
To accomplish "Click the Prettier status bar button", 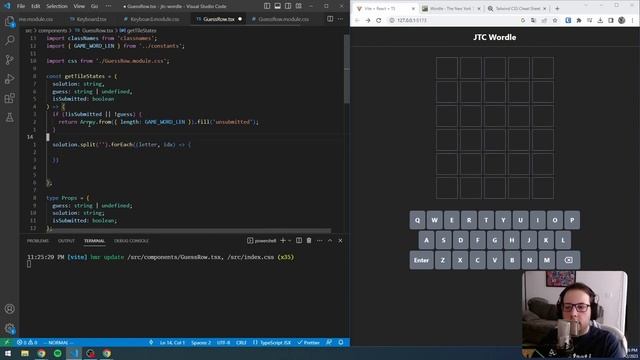I will [x=309, y=342].
